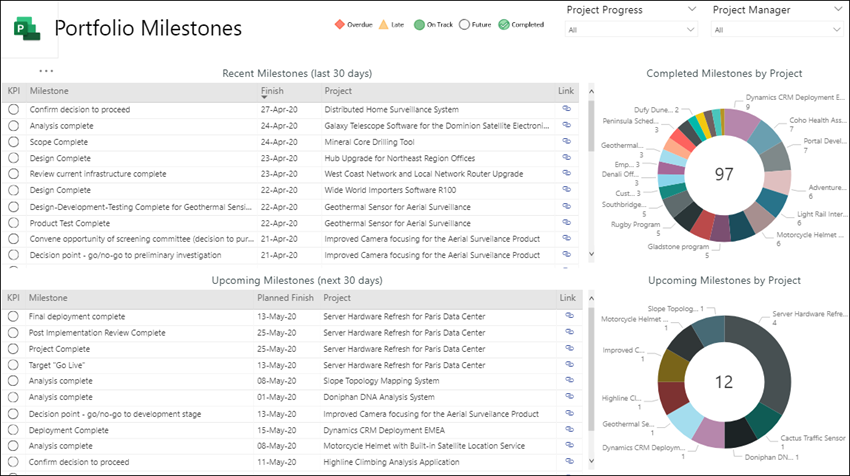This screenshot has height=476, width=850.
Task: Open link icon for Product Test Complete row
Action: (566, 223)
